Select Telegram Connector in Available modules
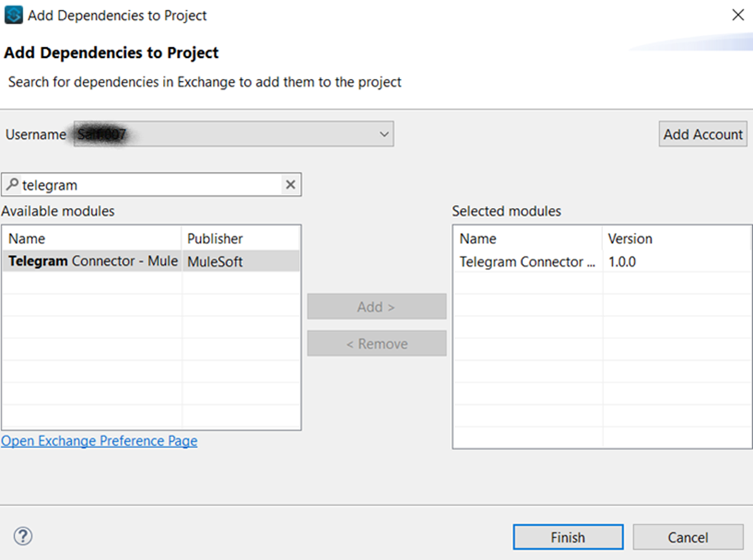The width and height of the screenshot is (753, 560). [x=93, y=261]
